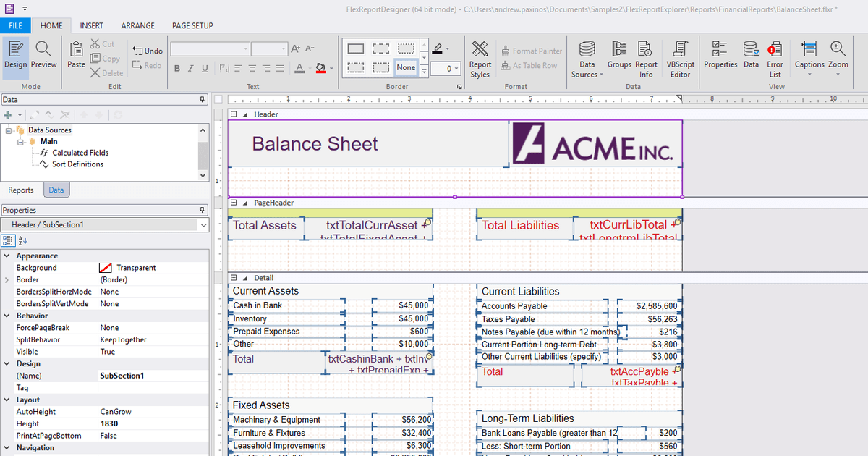868x456 pixels.
Task: Click the Height property value field
Action: [152, 423]
